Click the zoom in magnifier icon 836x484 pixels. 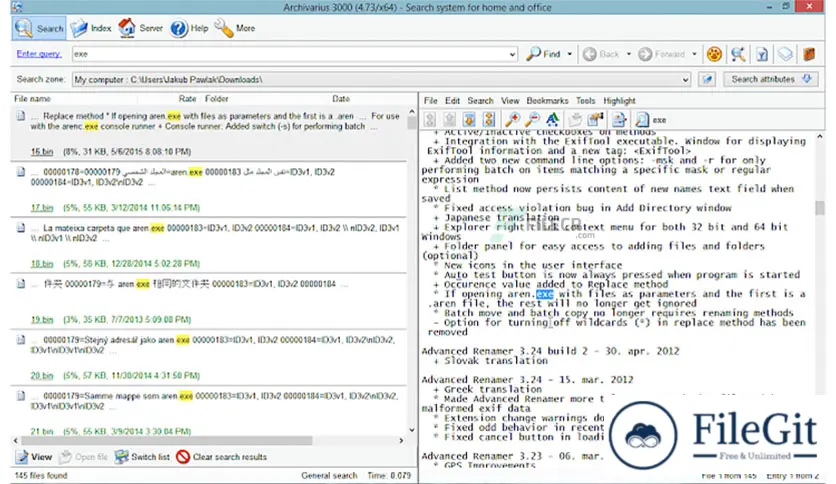512,119
